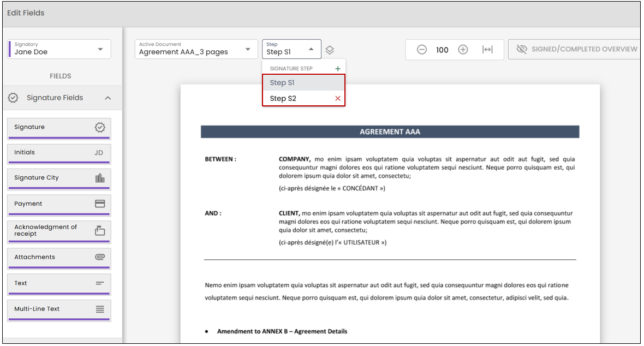Click the zoom value 100
Image resolution: width=644 pixels, height=346 pixels.
pos(442,50)
